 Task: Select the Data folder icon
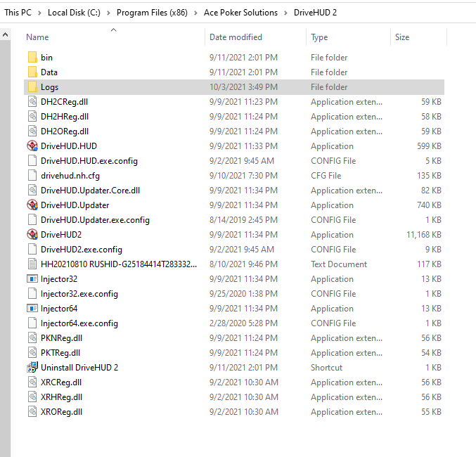coord(32,72)
